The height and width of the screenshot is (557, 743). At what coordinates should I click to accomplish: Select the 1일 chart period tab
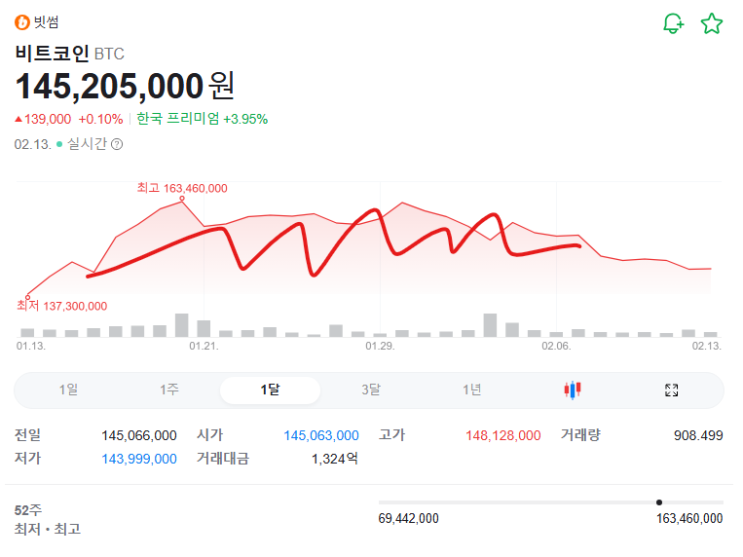coord(68,390)
